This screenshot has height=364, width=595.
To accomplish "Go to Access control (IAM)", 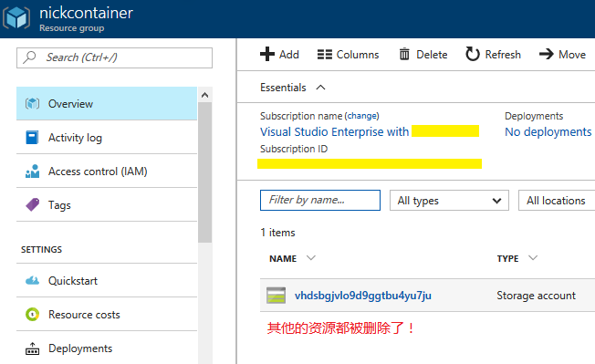I will (107, 171).
